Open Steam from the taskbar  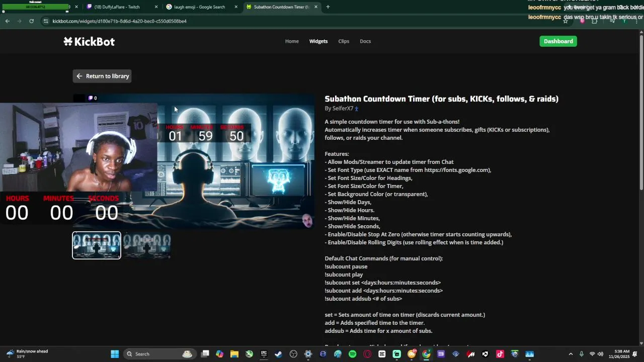[x=278, y=354]
